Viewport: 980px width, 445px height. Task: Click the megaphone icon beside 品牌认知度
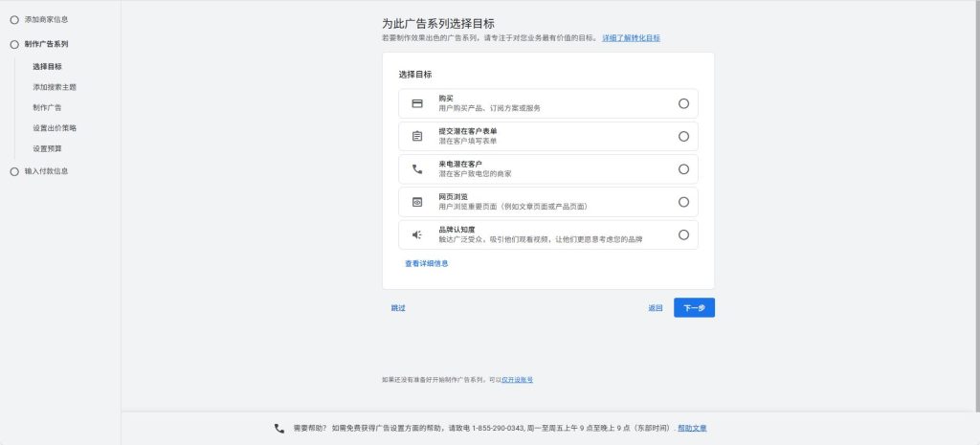(417, 235)
